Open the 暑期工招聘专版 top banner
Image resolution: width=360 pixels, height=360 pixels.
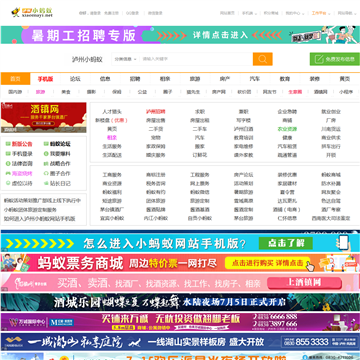(x=180, y=35)
